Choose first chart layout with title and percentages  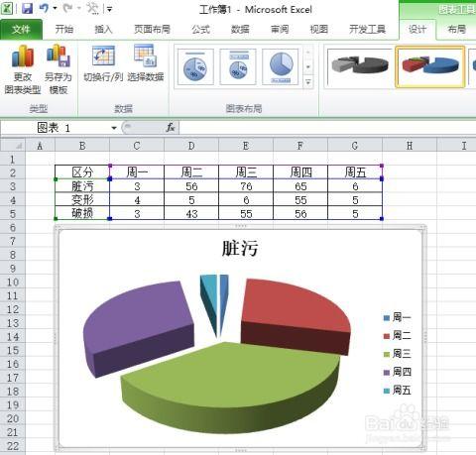195,66
